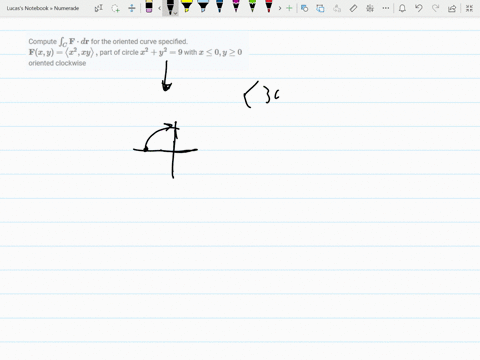The height and width of the screenshot is (360, 480).
Task: Select the eraser tool
Action: click(x=149, y=7)
